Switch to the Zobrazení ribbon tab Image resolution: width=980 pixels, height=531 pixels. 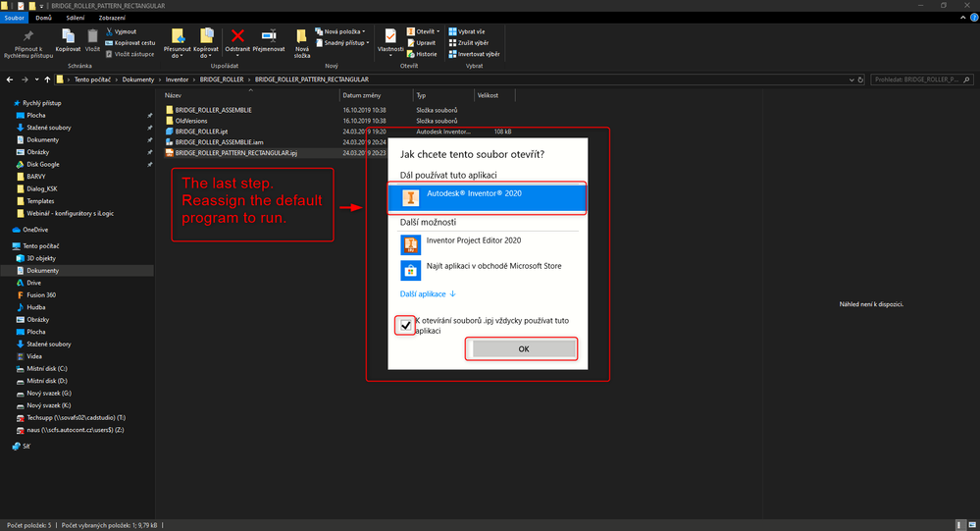coord(112,18)
